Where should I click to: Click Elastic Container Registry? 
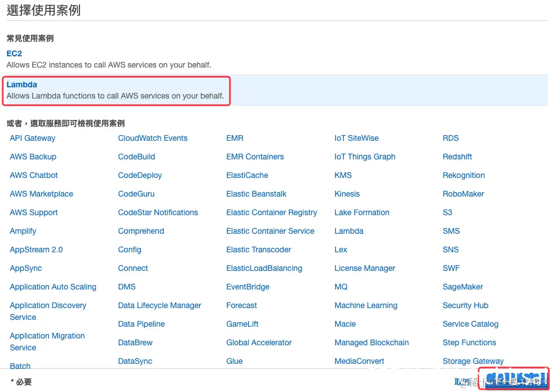pyautogui.click(x=272, y=212)
